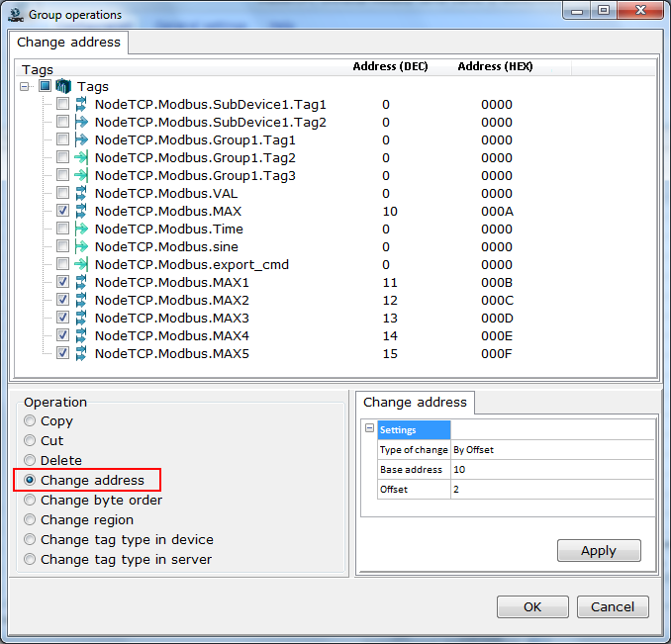The width and height of the screenshot is (671, 644).
Task: Open the Type of change By Offset value
Action: [x=552, y=450]
